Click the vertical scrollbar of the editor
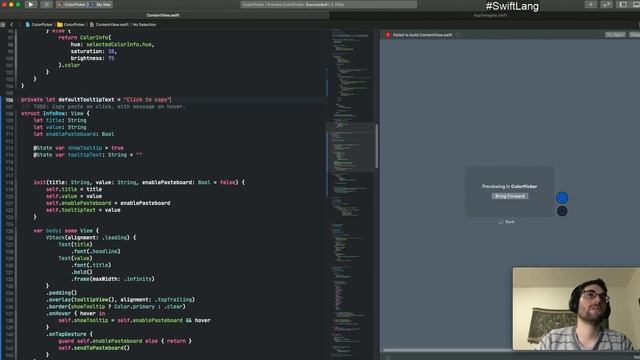Screen dimensions: 640x360 pos(376,147)
